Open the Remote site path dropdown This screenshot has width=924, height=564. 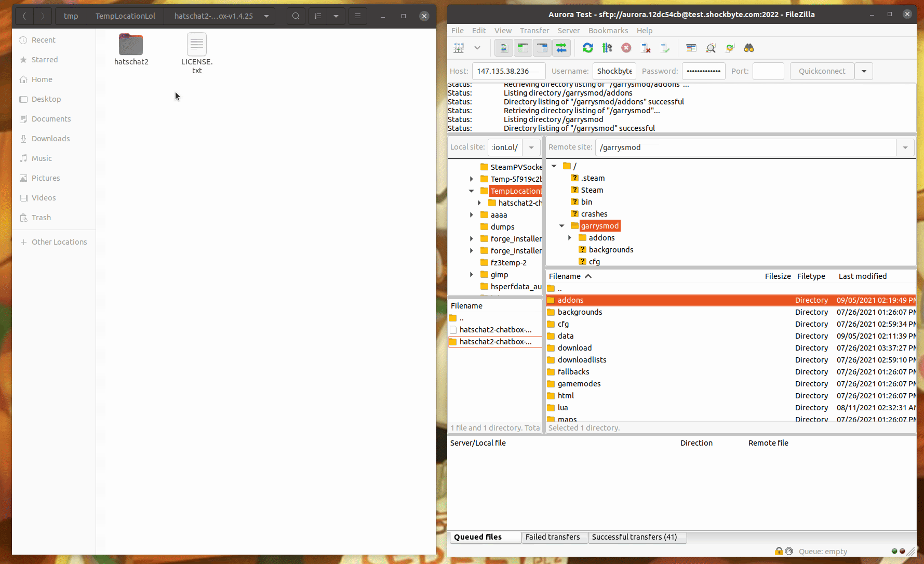click(905, 147)
